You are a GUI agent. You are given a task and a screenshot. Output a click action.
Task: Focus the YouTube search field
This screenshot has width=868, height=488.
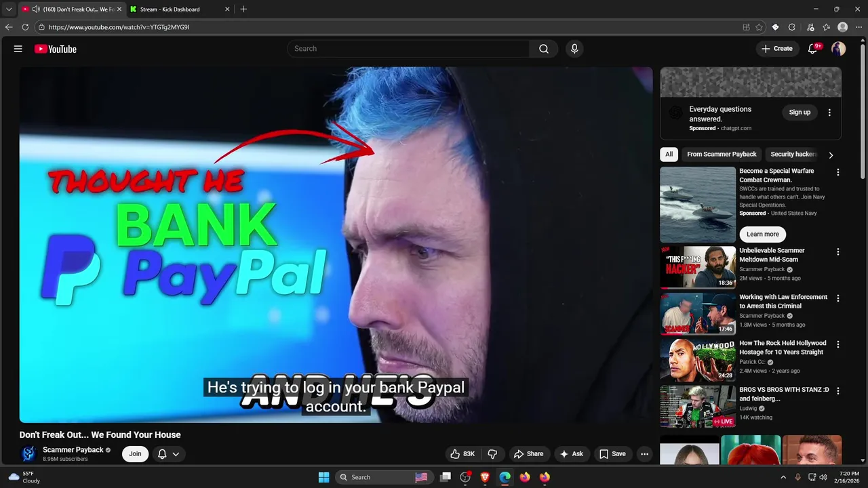(x=409, y=49)
